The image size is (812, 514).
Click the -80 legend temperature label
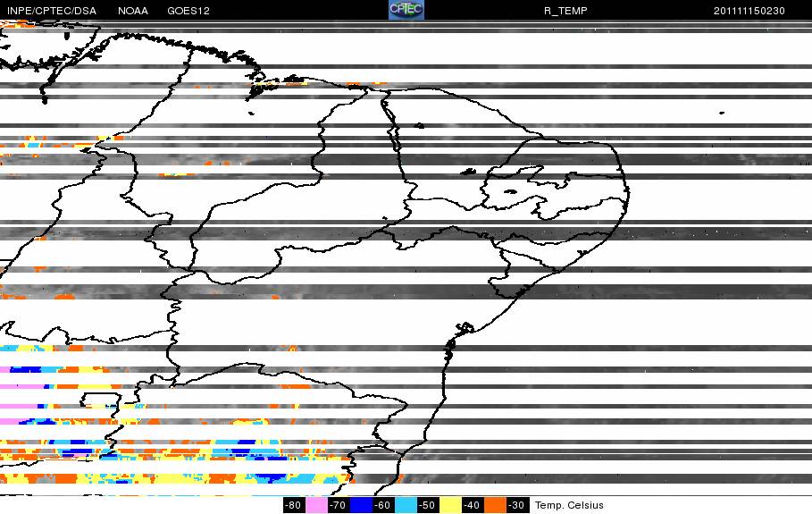click(x=293, y=506)
